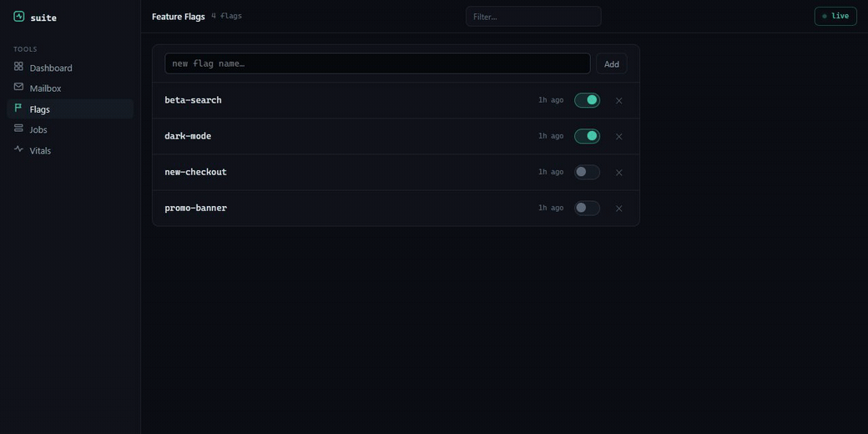Delete the new-checkout flag
868x434 pixels.
point(619,173)
